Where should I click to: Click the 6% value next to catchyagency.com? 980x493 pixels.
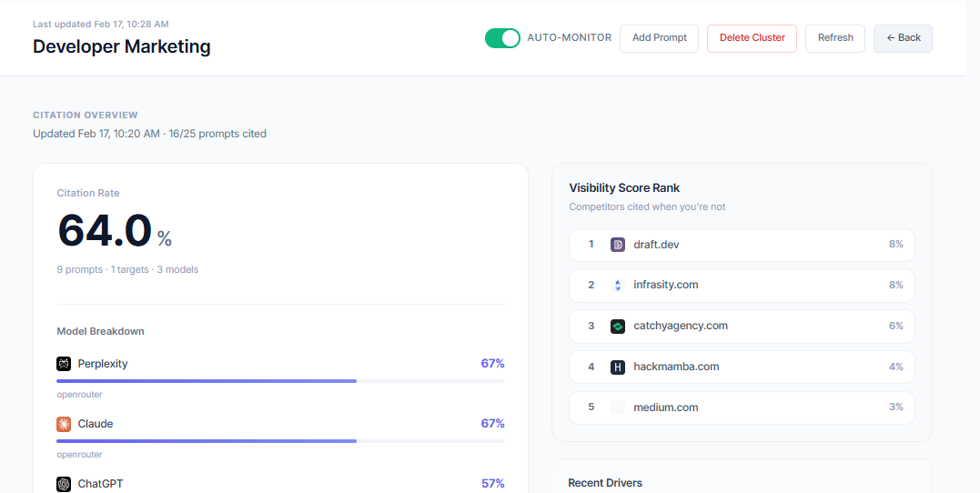tap(896, 326)
